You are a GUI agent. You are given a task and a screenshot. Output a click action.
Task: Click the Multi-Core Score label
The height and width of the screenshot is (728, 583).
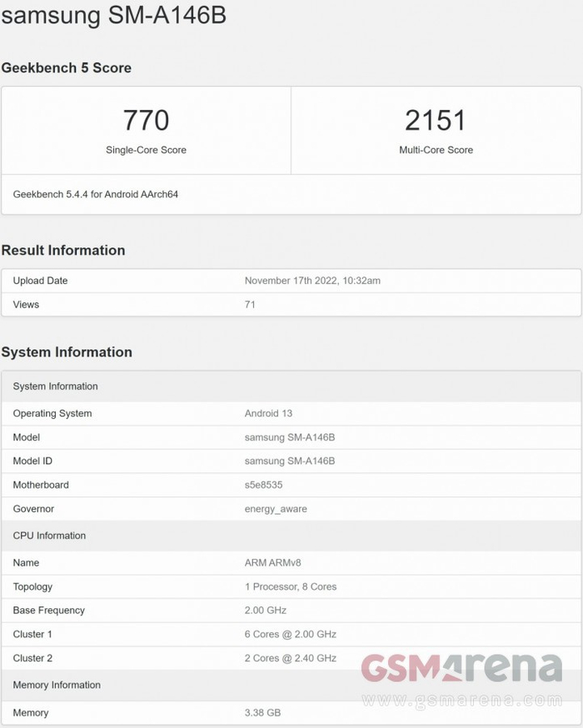click(436, 150)
